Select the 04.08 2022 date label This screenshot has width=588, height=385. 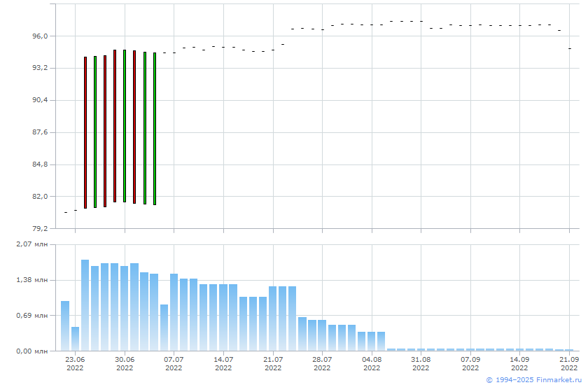(x=372, y=363)
